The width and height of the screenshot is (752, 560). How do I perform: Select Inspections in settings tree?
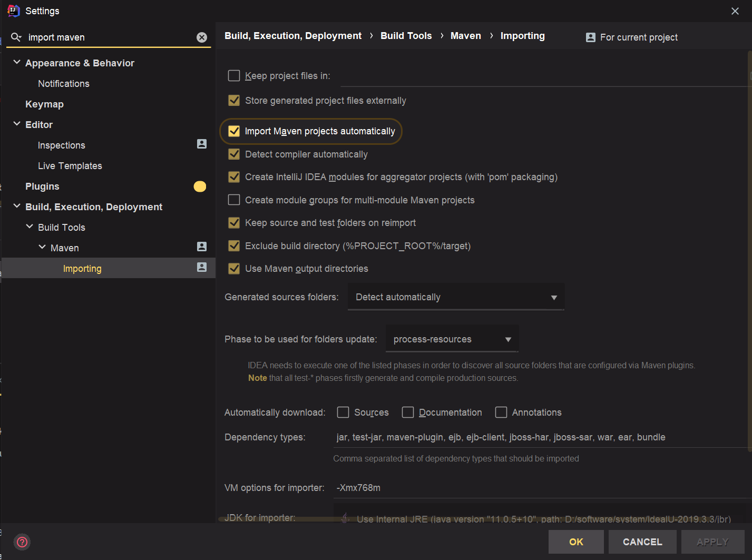point(61,145)
